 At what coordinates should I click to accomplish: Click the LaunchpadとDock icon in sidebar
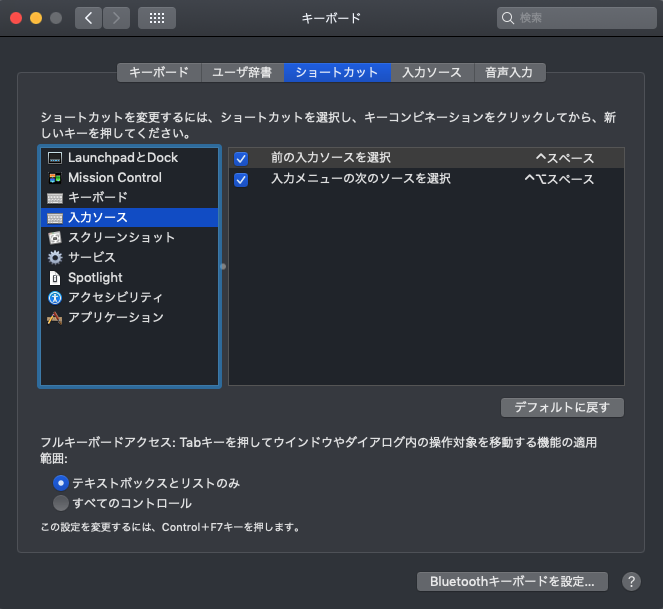pos(55,158)
